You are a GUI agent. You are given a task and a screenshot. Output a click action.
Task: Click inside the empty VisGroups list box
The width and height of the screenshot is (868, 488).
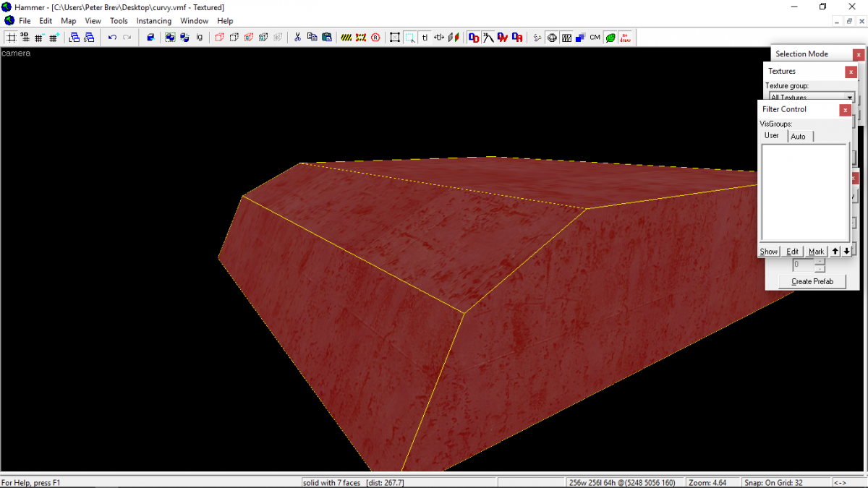click(804, 192)
